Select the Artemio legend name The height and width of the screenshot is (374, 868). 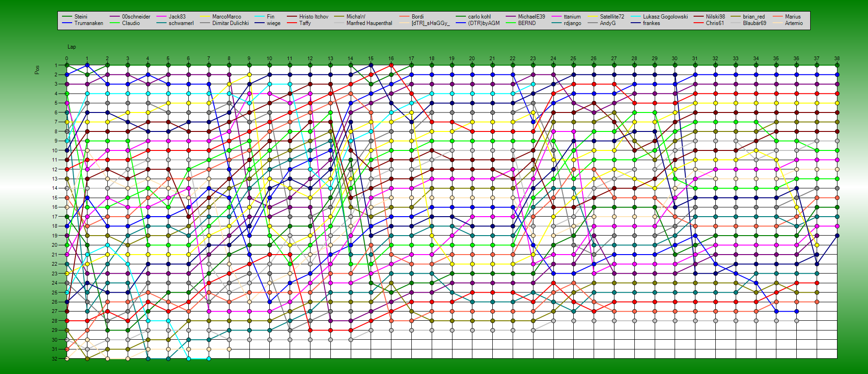click(x=794, y=23)
